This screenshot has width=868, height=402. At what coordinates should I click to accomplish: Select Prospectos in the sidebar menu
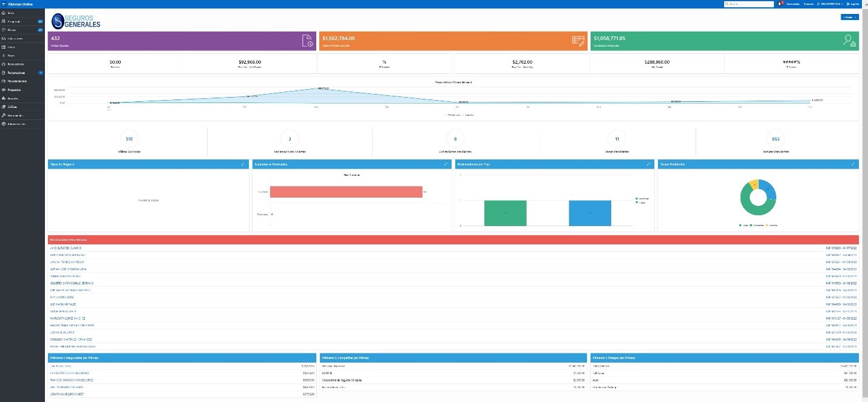16,89
